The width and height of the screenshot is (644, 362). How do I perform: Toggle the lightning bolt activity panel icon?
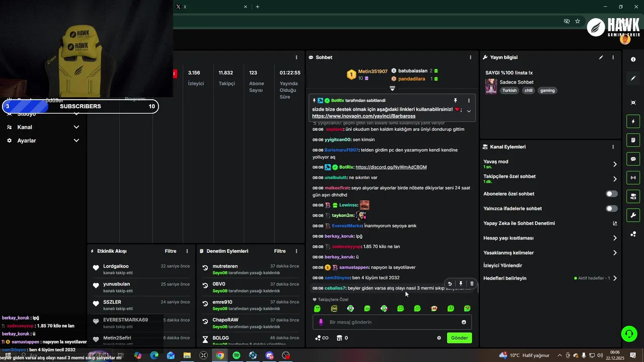tap(633, 121)
